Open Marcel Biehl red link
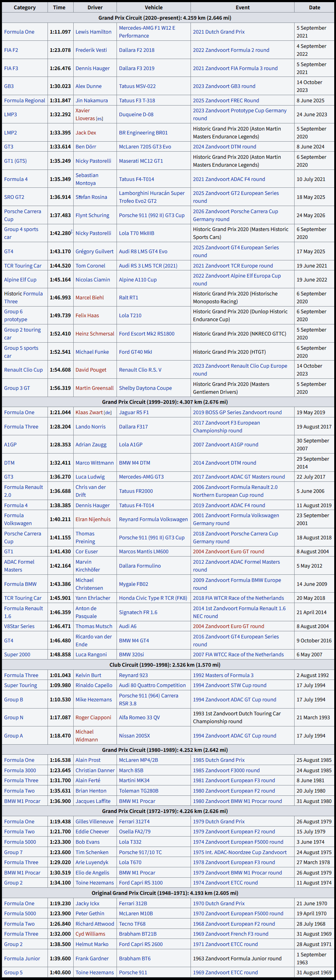 pos(89,298)
